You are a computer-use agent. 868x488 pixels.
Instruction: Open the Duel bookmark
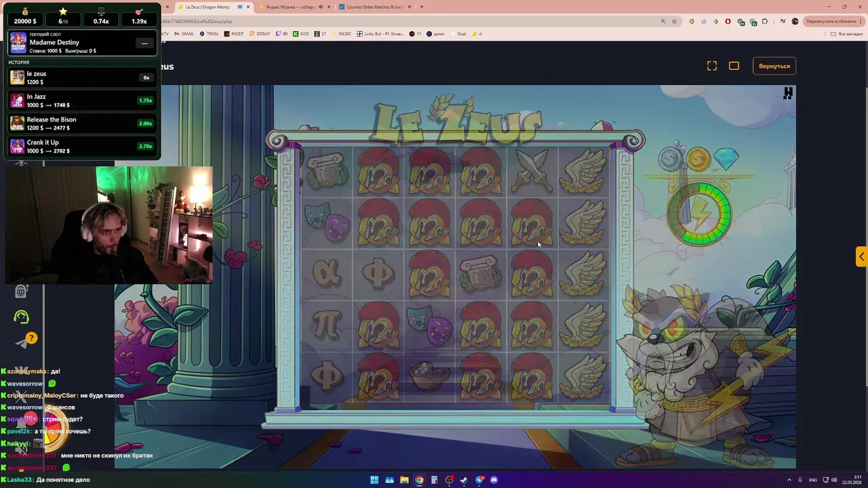coord(458,34)
